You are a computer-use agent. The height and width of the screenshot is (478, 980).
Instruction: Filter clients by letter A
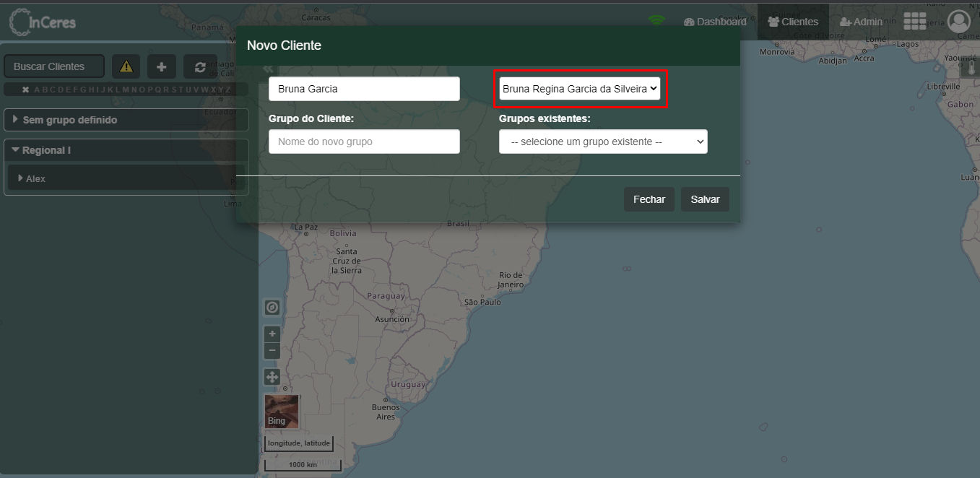click(x=37, y=90)
